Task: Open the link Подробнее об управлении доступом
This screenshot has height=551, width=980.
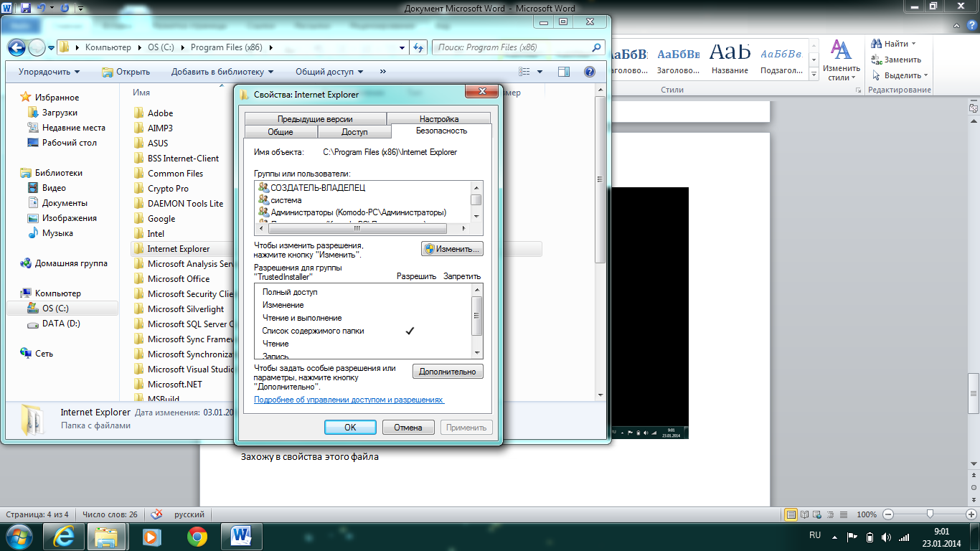Action: pyautogui.click(x=349, y=400)
